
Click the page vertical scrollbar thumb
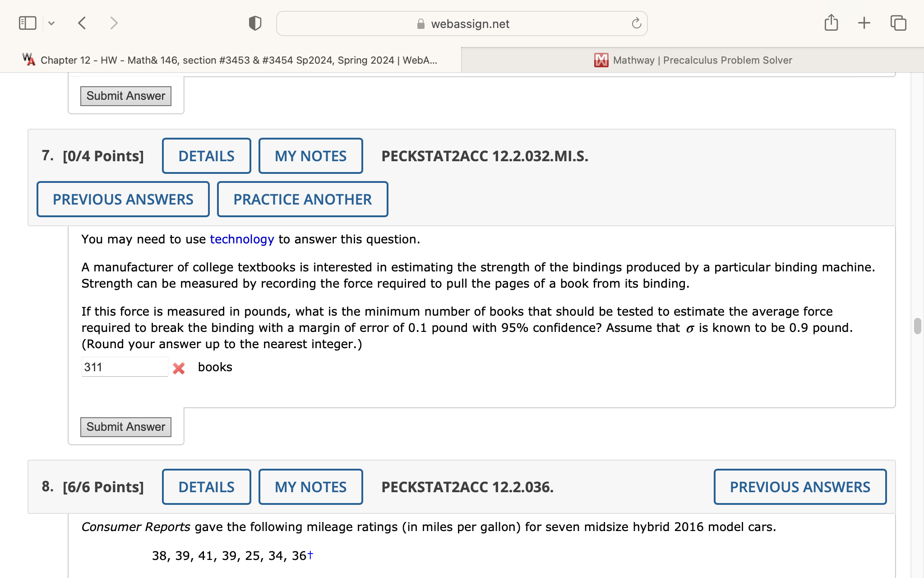point(917,326)
